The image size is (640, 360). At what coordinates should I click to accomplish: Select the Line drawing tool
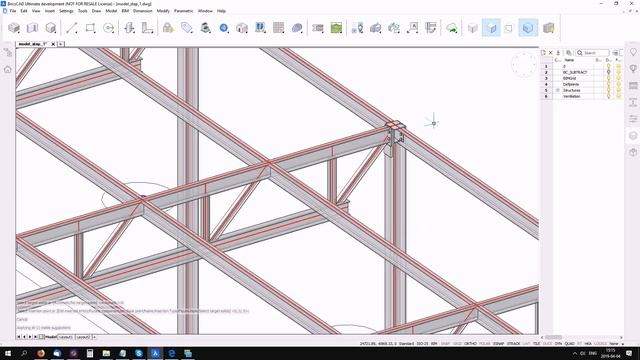(x=72, y=28)
